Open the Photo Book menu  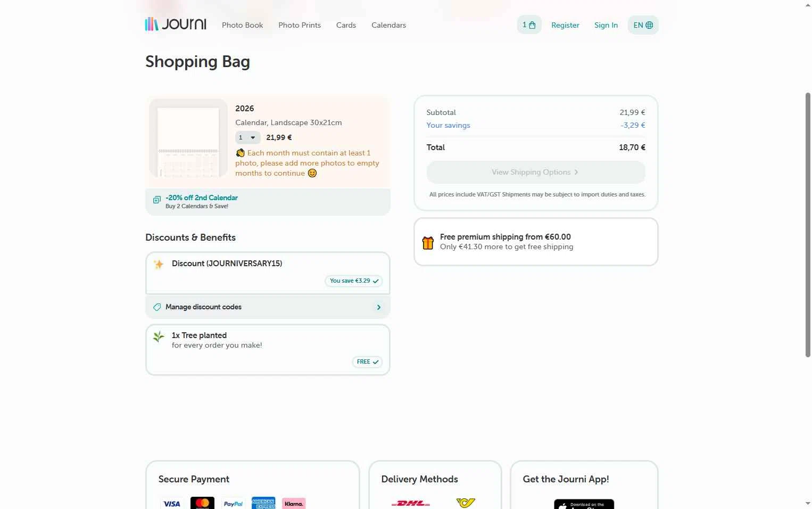(243, 25)
